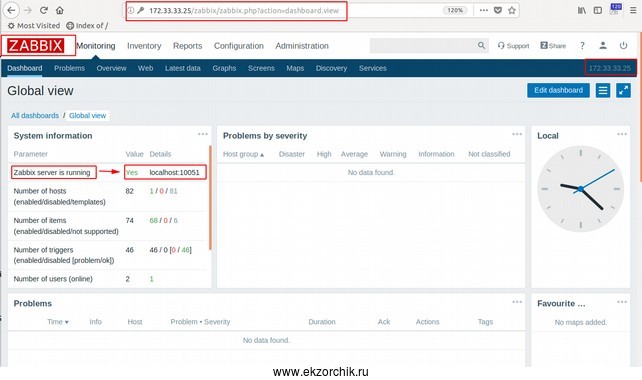This screenshot has height=380, width=642.
Task: Select the Discovery submenu tab
Action: point(331,68)
